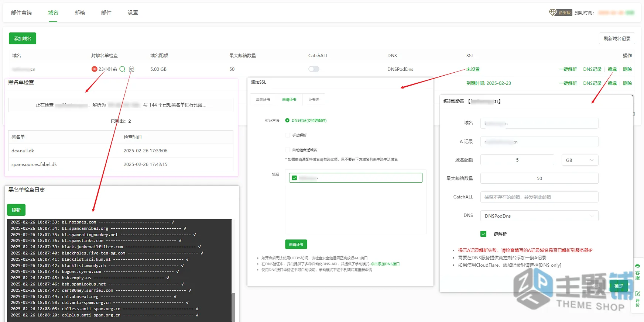This screenshot has height=322, width=644.
Task: Click 删除 in the first domain row
Action: pyautogui.click(x=627, y=69)
